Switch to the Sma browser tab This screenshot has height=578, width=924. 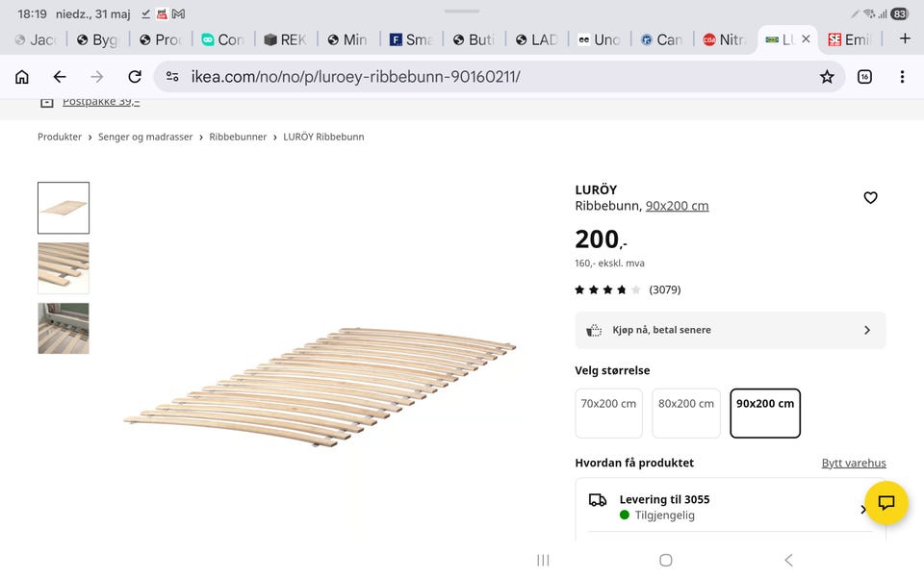point(411,39)
